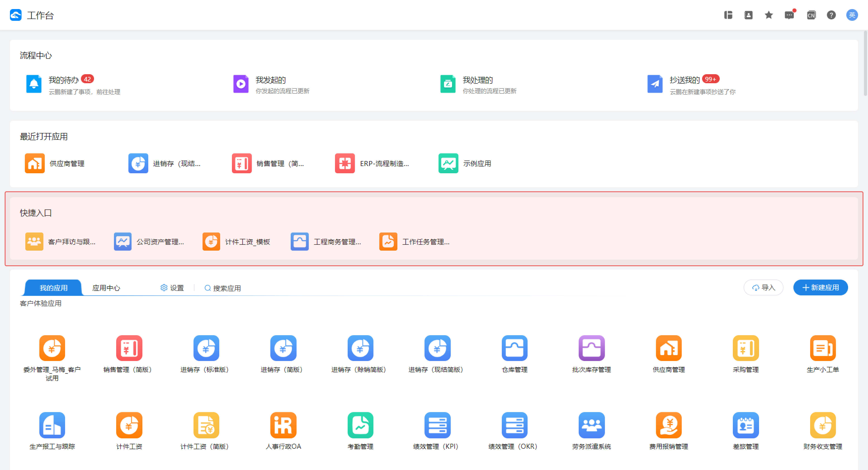Open the 财务收支管理 app
Image resolution: width=868 pixels, height=470 pixels.
[x=823, y=425]
